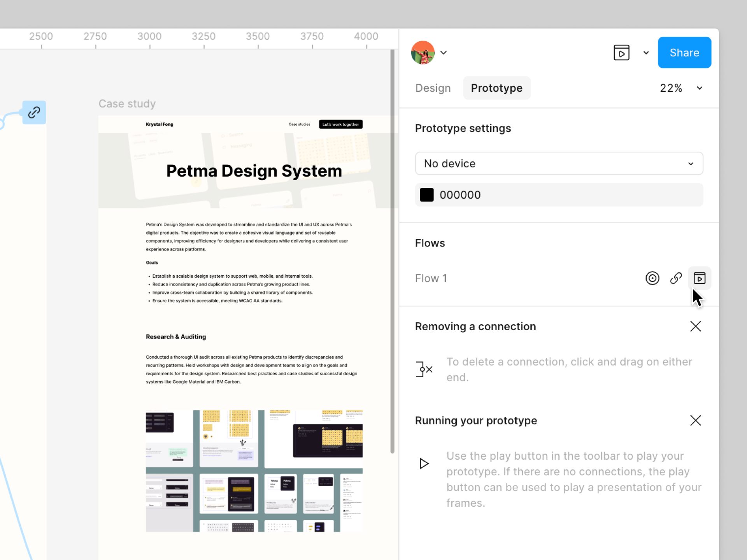Screen dimensions: 747x560
Task: Click Flow 1 present prototype icon
Action: 699,278
